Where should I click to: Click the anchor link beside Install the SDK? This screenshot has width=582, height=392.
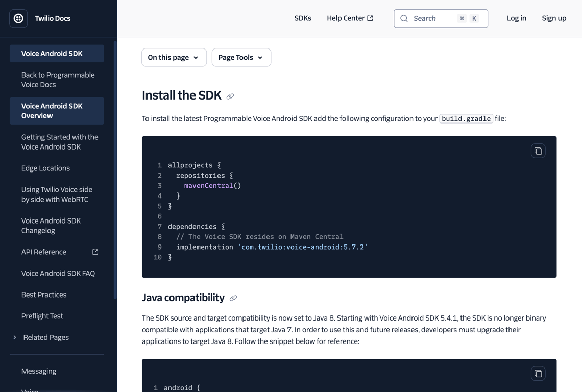pos(230,96)
